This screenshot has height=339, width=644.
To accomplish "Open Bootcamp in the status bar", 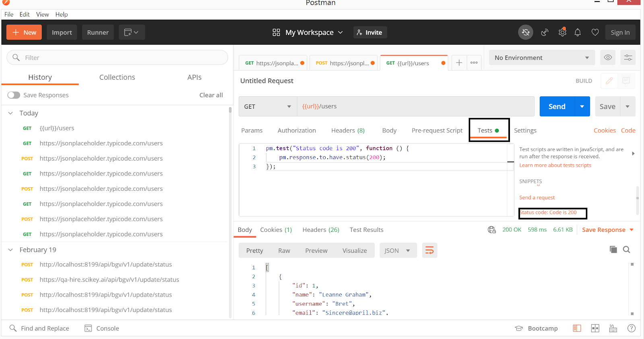I will [537, 328].
